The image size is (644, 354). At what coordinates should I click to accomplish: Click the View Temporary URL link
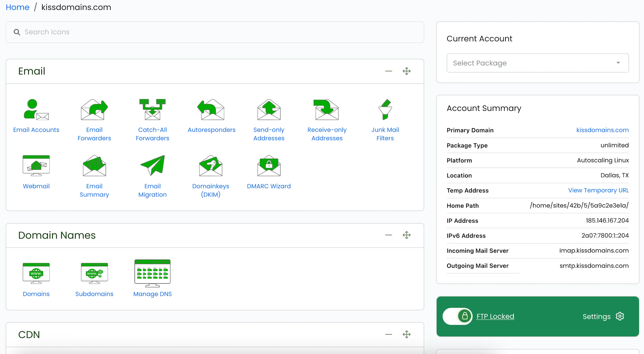point(598,190)
